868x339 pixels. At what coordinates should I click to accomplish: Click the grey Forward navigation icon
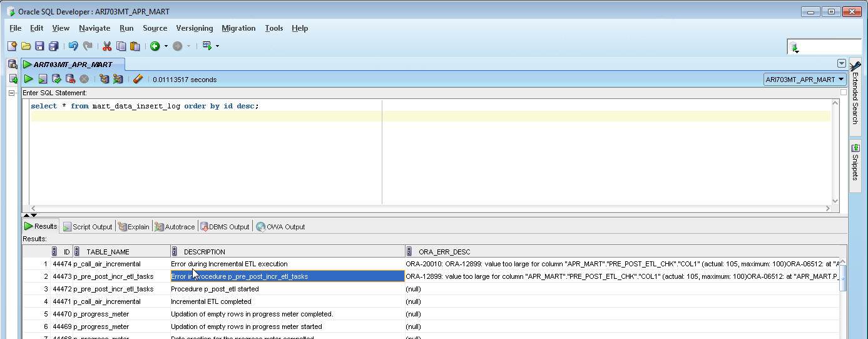(x=177, y=46)
